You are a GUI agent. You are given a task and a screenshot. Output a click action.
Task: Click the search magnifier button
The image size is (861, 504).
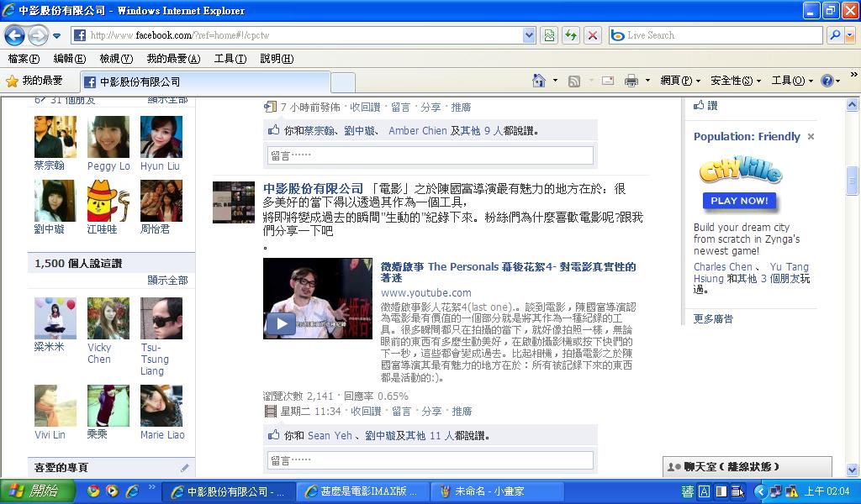click(835, 35)
